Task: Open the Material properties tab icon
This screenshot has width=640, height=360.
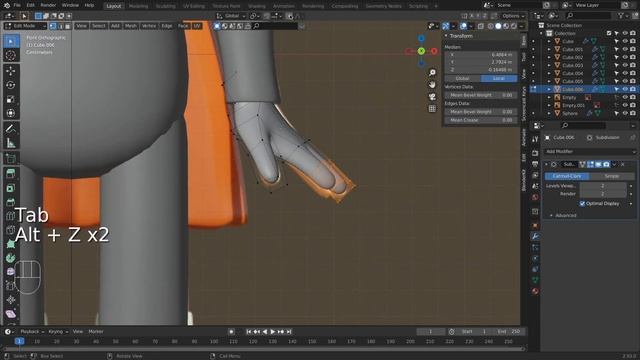Action: click(x=535, y=291)
